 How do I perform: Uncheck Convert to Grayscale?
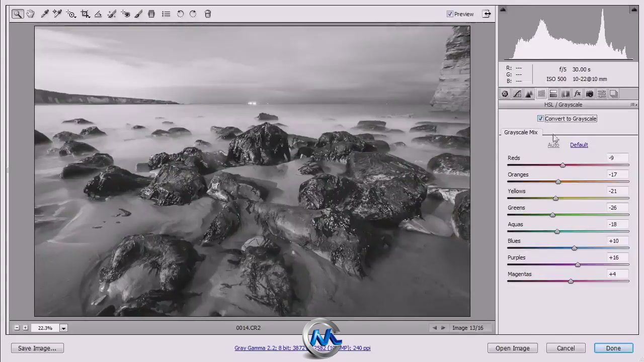point(540,119)
